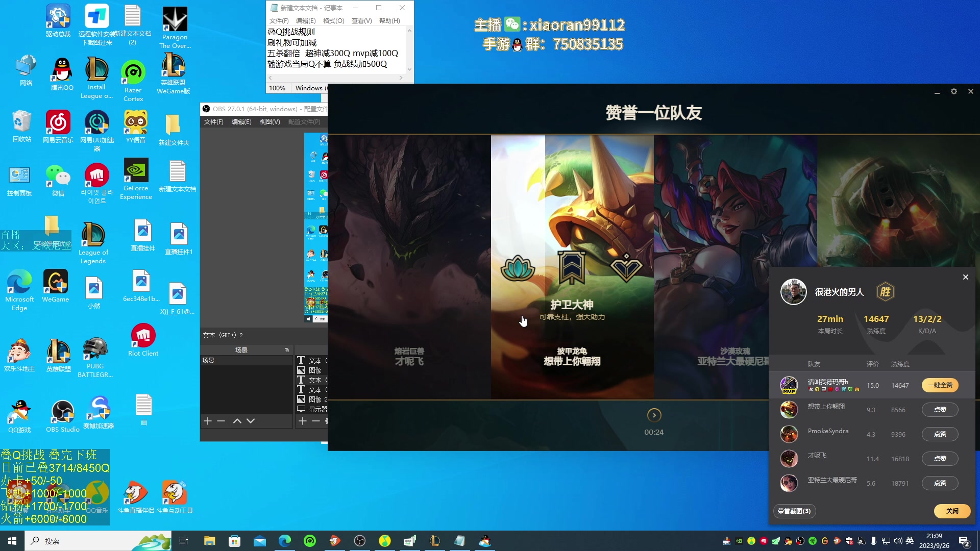Screen dimensions: 980x551
Task: Open the 微信 desktop icon
Action: [58, 181]
